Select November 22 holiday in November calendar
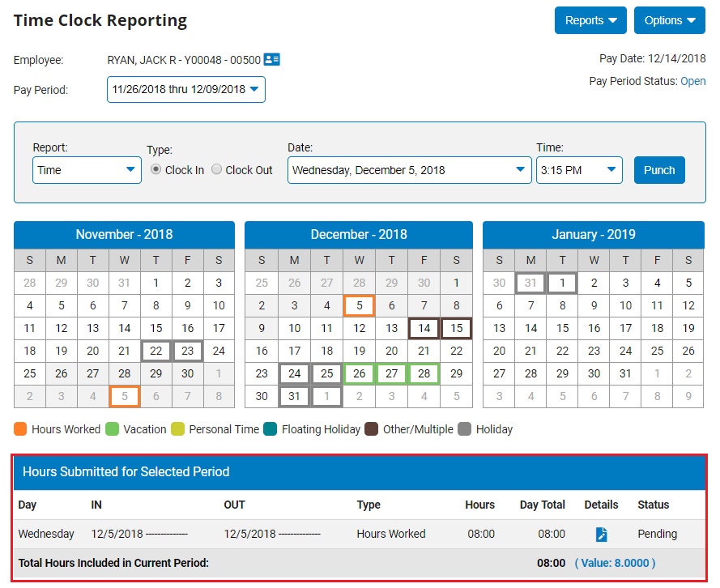The image size is (720, 588). [x=156, y=352]
